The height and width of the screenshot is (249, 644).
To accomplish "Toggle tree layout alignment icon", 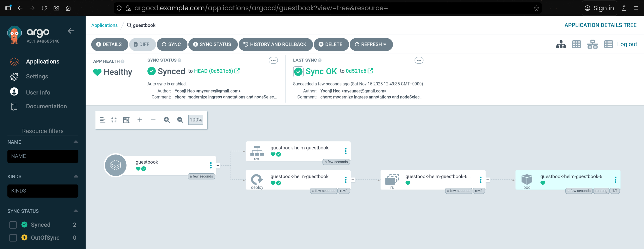I will [x=103, y=120].
